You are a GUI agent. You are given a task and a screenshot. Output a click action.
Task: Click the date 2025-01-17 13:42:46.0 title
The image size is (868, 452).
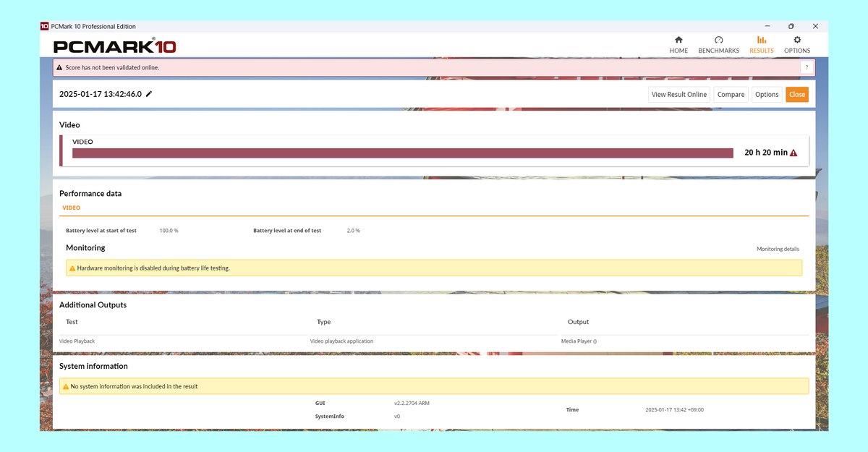101,94
